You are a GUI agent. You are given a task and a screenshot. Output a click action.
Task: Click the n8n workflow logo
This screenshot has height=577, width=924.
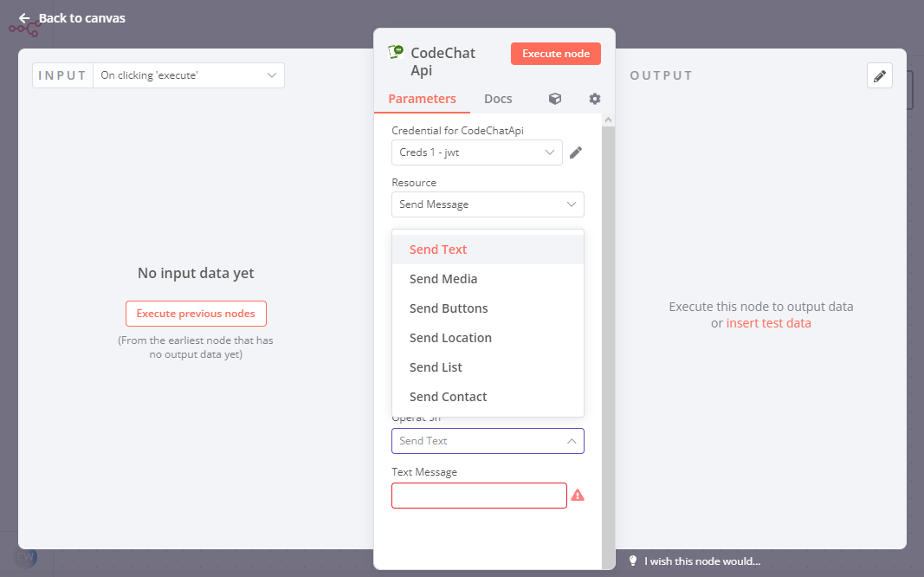[x=25, y=29]
